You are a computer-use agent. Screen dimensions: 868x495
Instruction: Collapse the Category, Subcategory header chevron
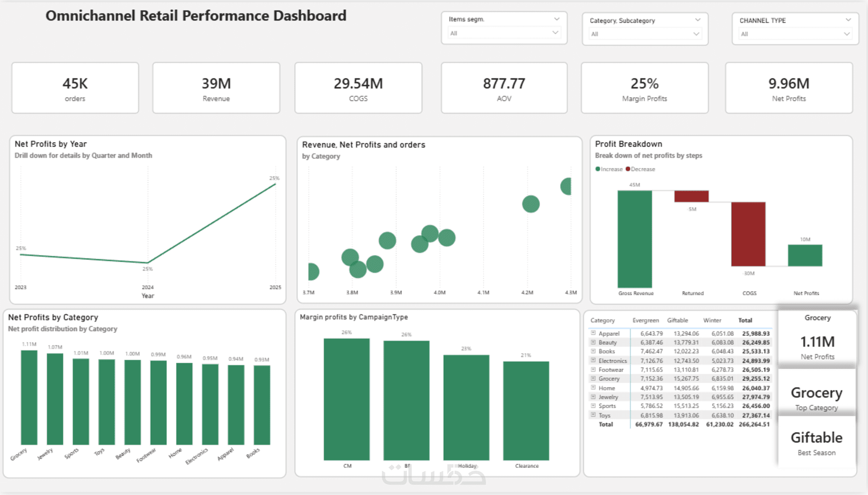click(697, 20)
